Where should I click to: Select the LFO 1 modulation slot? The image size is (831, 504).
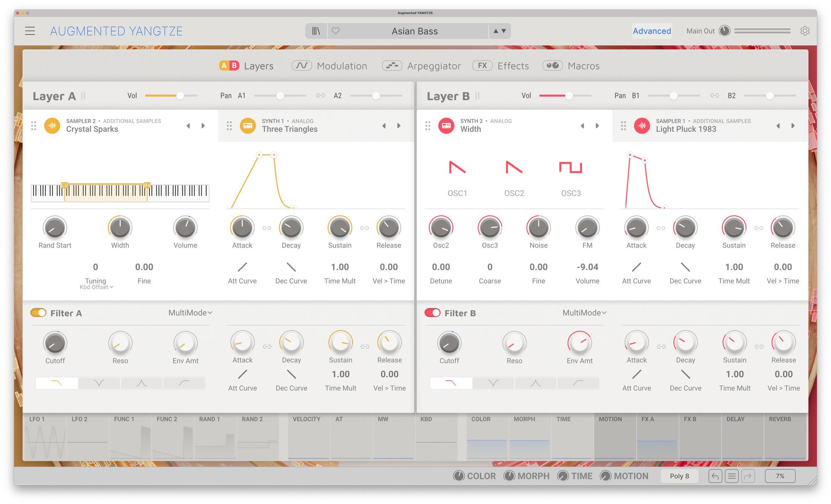(45, 436)
